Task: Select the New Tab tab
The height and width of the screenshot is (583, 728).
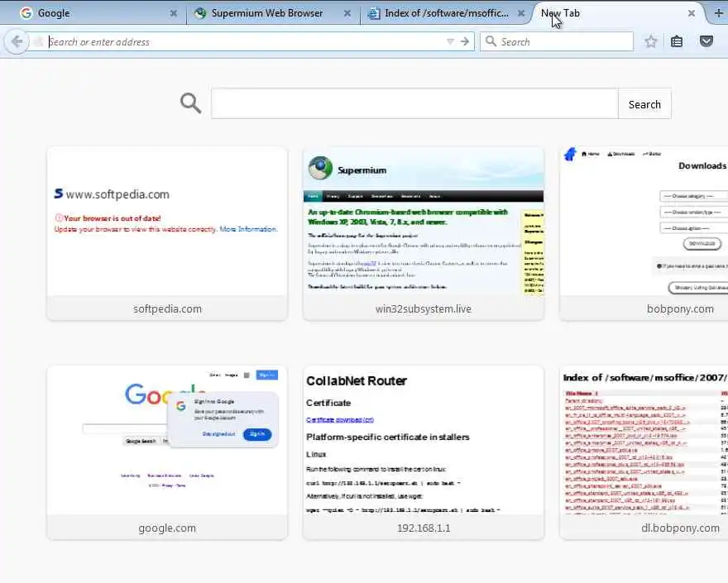Action: coord(617,13)
